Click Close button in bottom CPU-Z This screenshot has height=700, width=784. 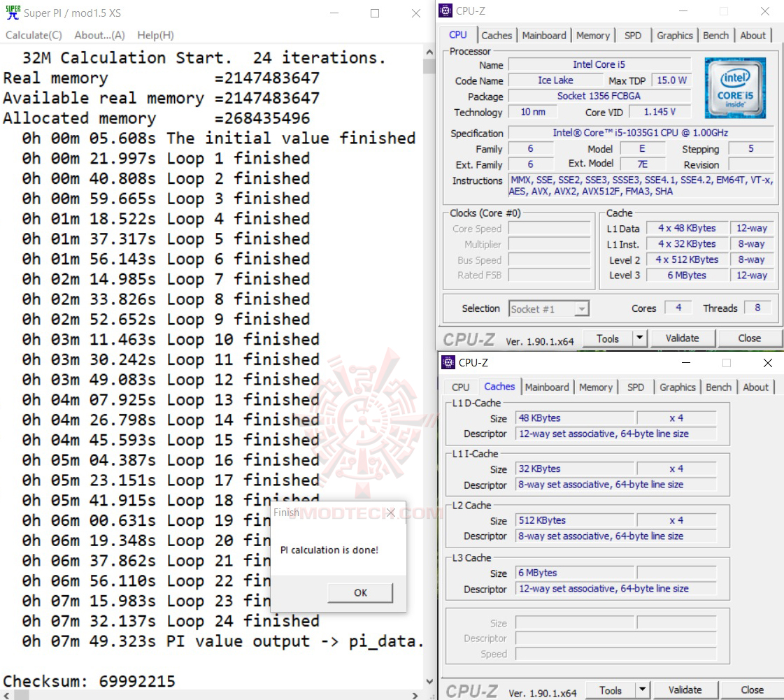pos(752,690)
